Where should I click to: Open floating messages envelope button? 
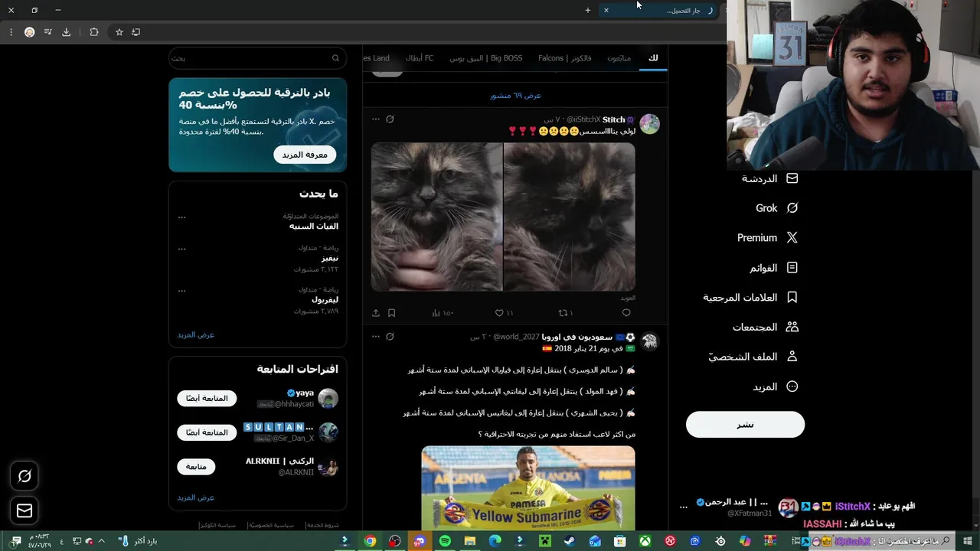point(24,510)
